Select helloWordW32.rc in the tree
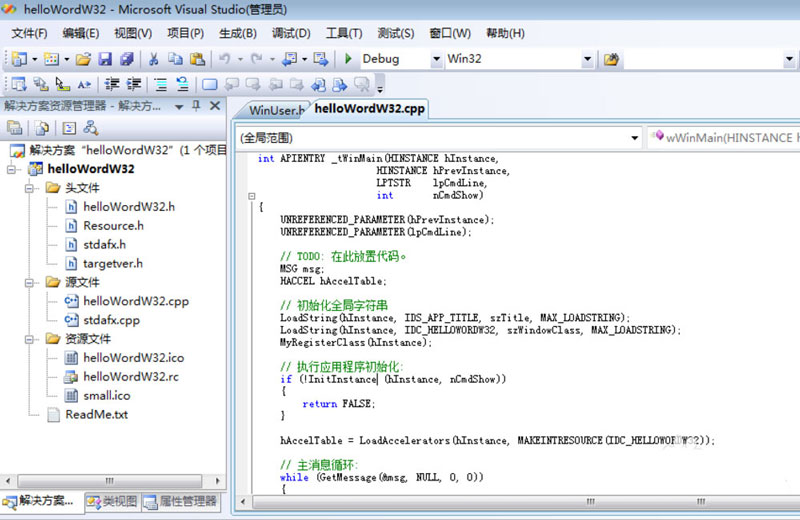 tap(130, 377)
